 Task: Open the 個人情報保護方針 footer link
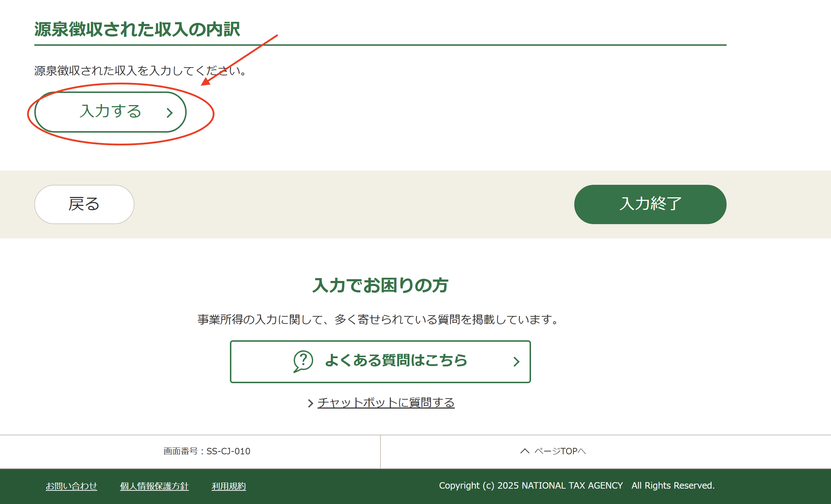point(154,486)
